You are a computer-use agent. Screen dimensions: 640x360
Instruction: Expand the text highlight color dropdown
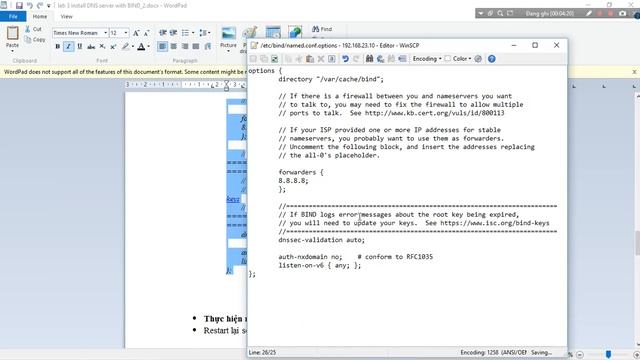(x=133, y=47)
